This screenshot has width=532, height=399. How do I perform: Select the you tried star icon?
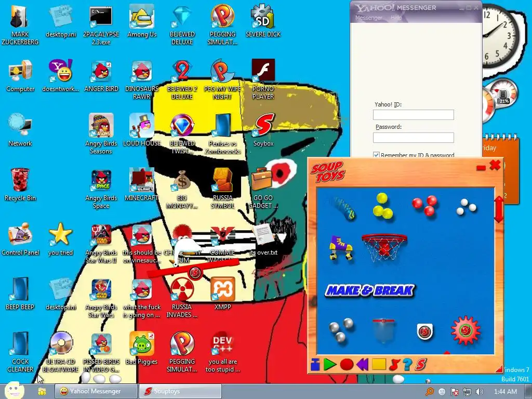point(60,240)
